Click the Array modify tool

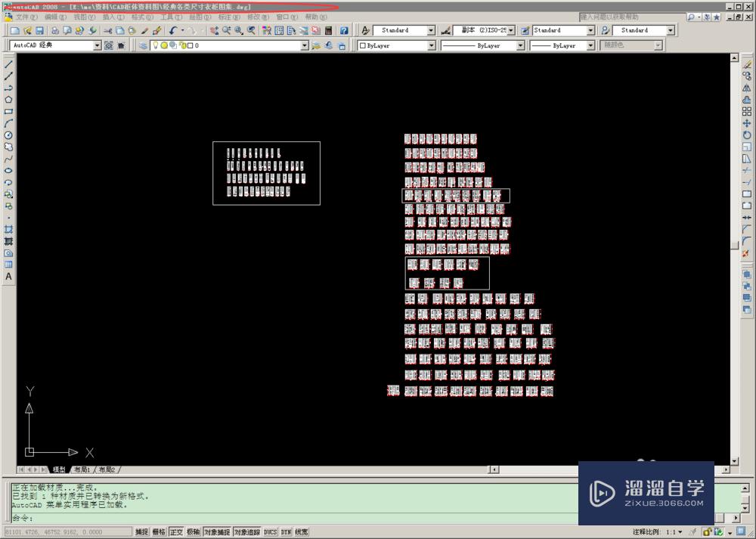coord(747,111)
